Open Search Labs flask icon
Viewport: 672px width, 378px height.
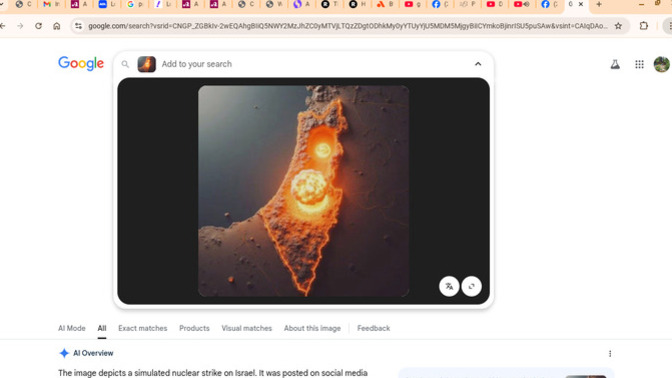(x=615, y=64)
